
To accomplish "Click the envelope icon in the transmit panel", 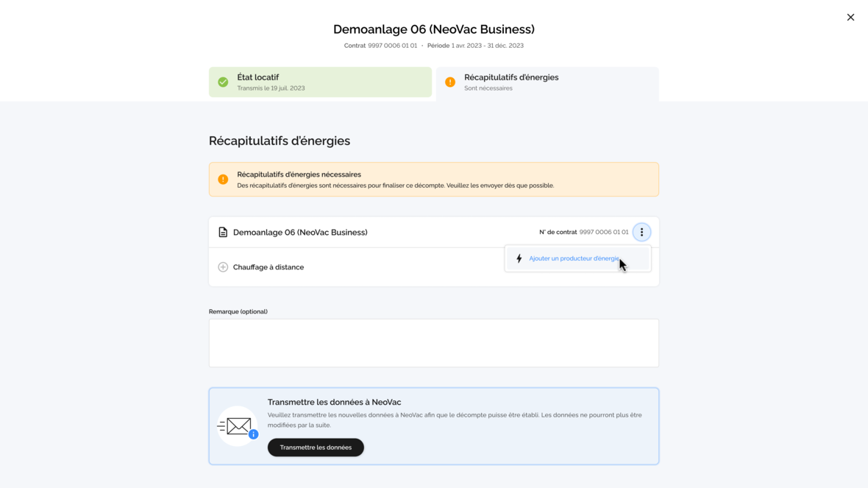I will tap(238, 425).
